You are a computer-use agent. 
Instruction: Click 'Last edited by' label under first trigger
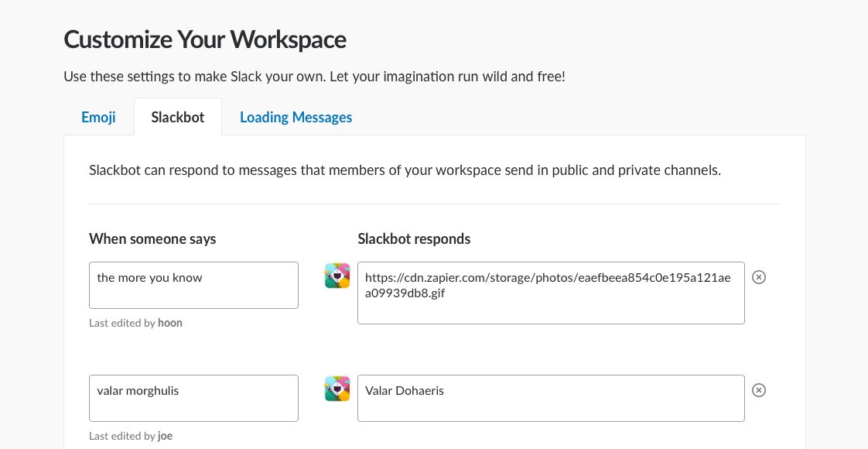click(x=122, y=323)
